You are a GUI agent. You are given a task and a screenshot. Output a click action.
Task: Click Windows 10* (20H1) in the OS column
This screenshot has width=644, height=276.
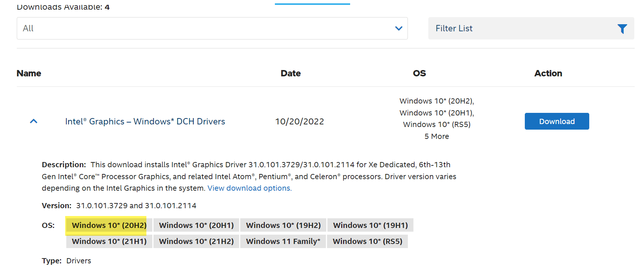(x=437, y=113)
